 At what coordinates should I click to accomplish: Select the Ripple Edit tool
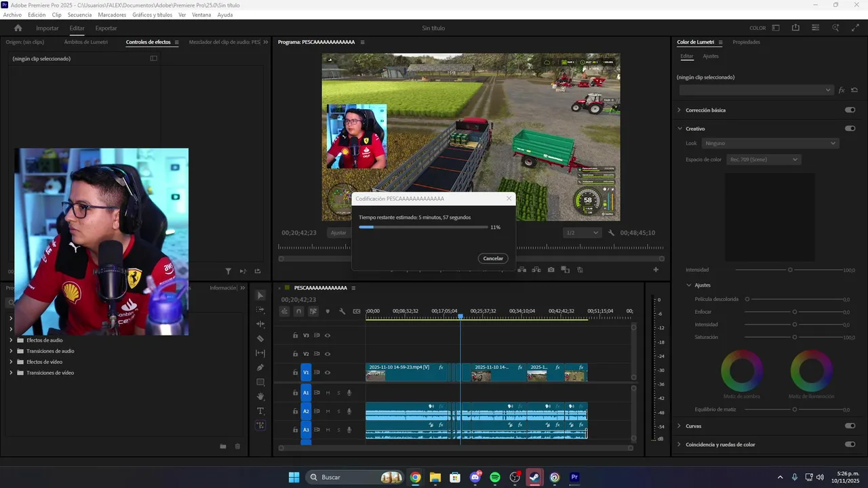pos(260,324)
